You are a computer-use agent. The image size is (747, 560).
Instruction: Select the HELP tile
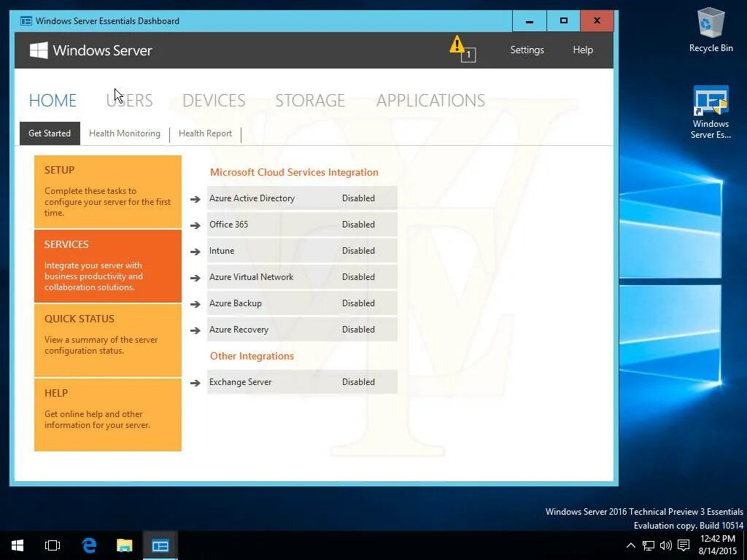(x=108, y=415)
